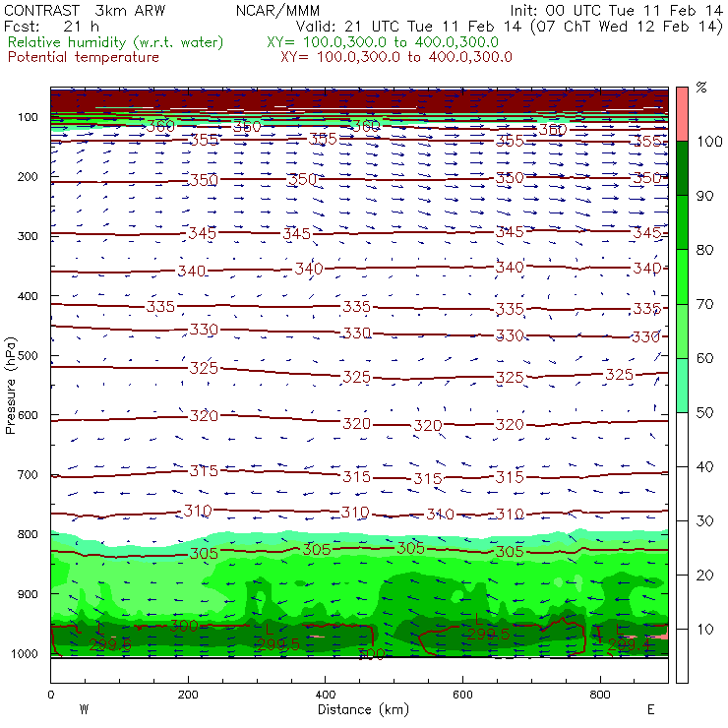Click the red 'Potential temperature' legend text

84,57
